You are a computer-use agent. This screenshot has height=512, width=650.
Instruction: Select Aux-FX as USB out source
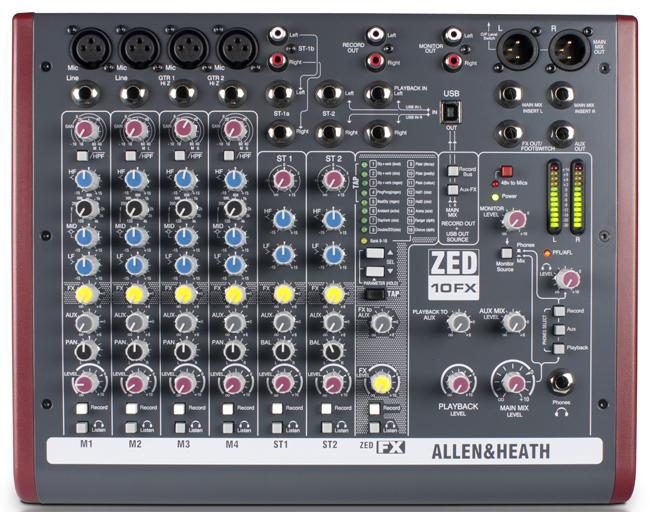[451, 189]
